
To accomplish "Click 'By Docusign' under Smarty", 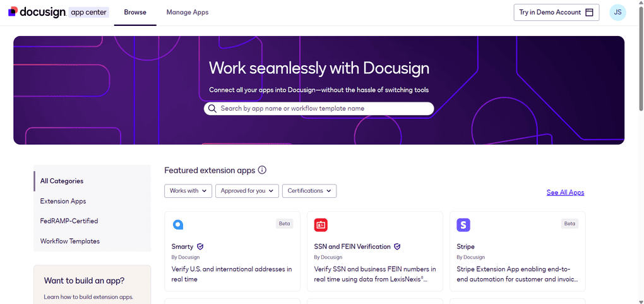I will tap(185, 257).
